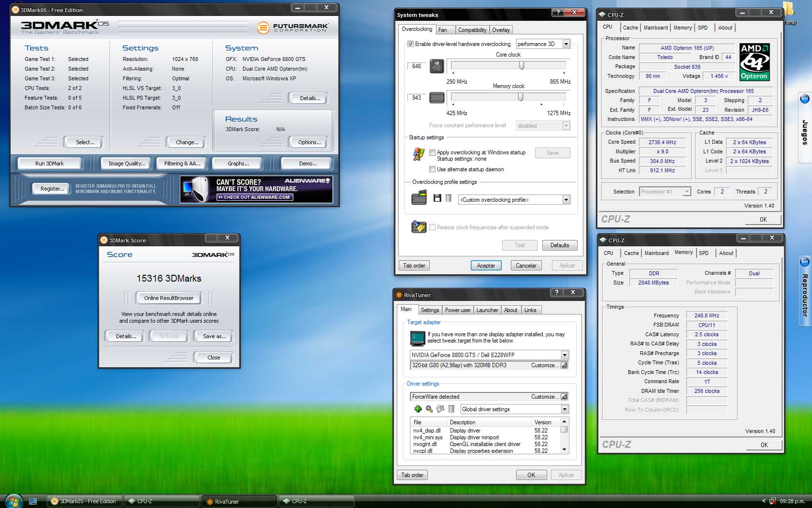Save overclocking profile with floppy disk icon
Image resolution: width=812 pixels, height=508 pixels.
(437, 198)
